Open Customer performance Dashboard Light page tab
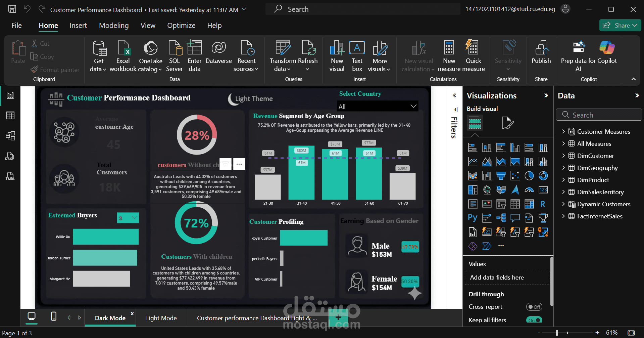This screenshot has height=338, width=644. coord(257,318)
